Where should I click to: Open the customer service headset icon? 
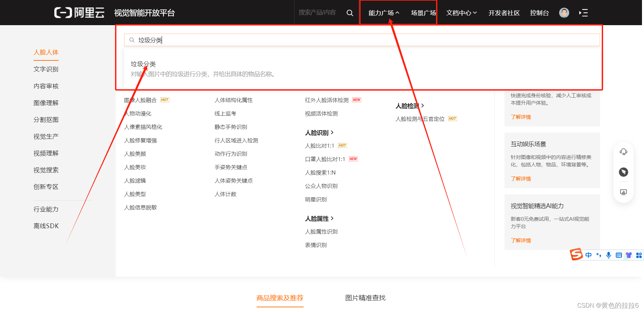pos(623,152)
